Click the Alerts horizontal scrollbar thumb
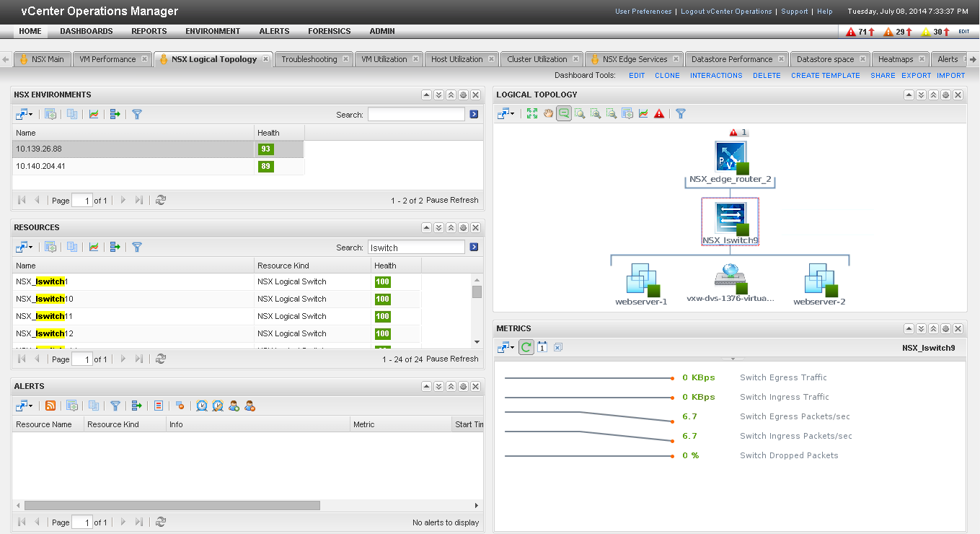This screenshot has height=534, width=980. [x=172, y=506]
